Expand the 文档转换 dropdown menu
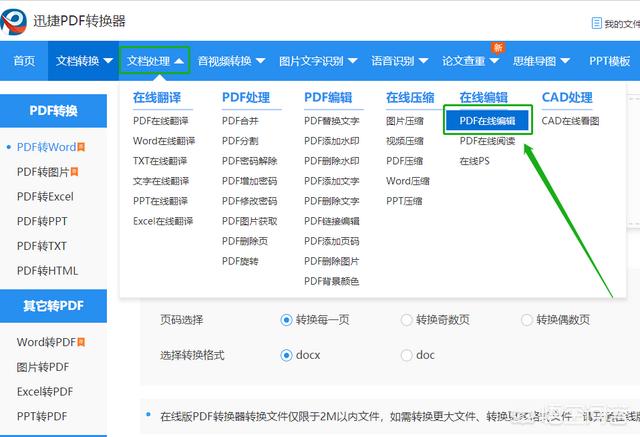Image resolution: width=640 pixels, height=437 pixels. (84, 61)
